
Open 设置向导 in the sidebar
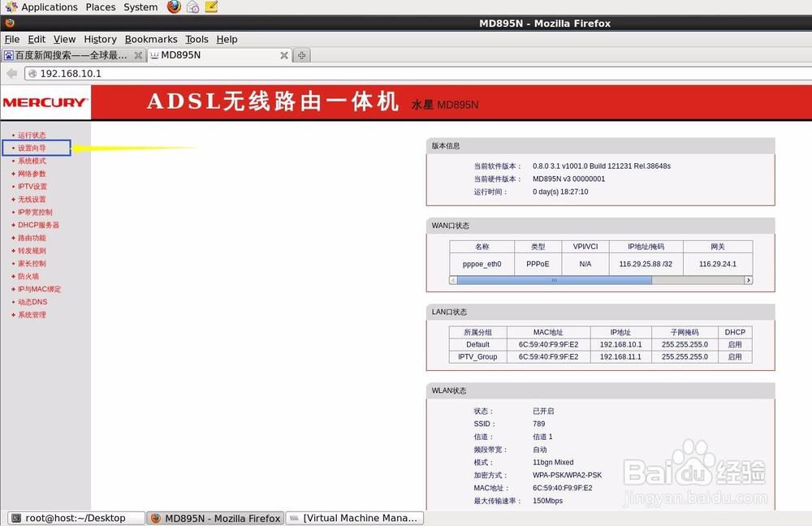coord(32,148)
